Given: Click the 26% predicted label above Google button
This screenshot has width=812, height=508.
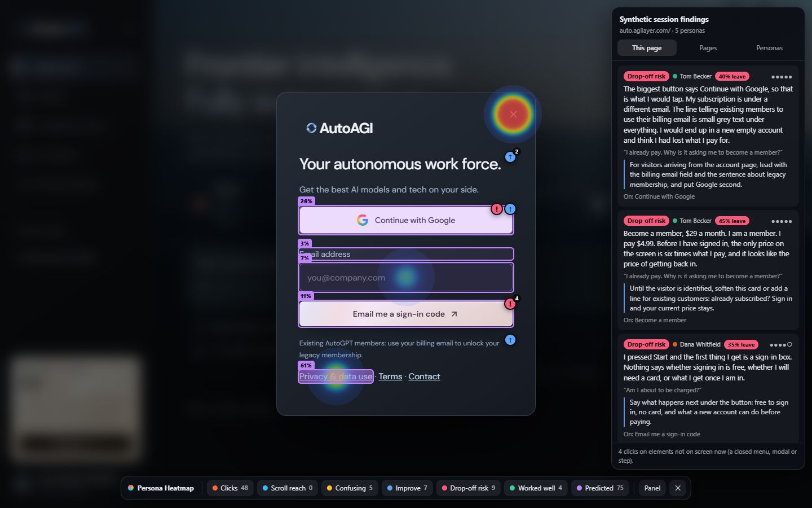Looking at the screenshot, I should click(306, 201).
